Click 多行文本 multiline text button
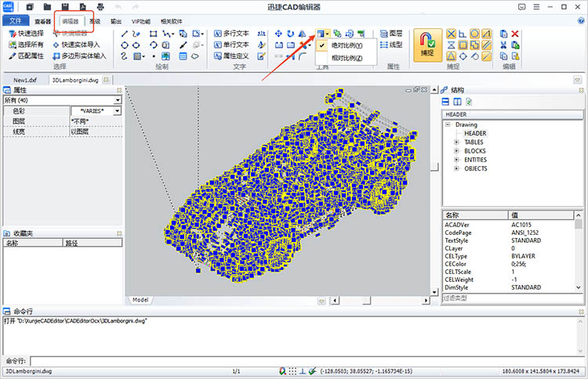 tap(231, 34)
